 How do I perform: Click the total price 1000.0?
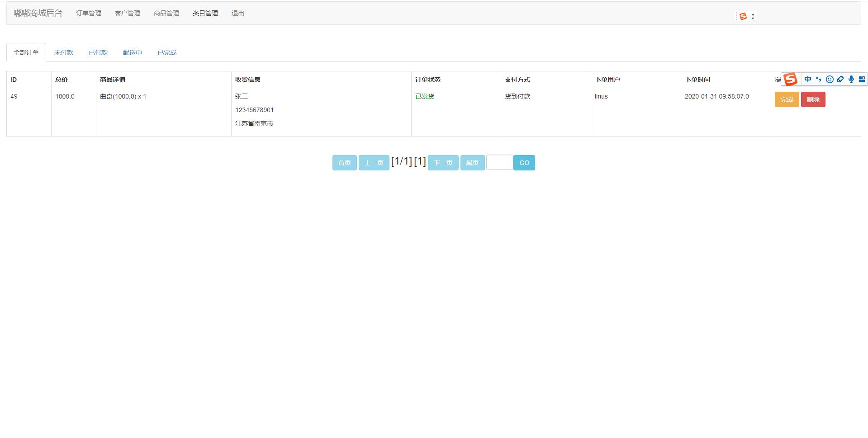65,96
